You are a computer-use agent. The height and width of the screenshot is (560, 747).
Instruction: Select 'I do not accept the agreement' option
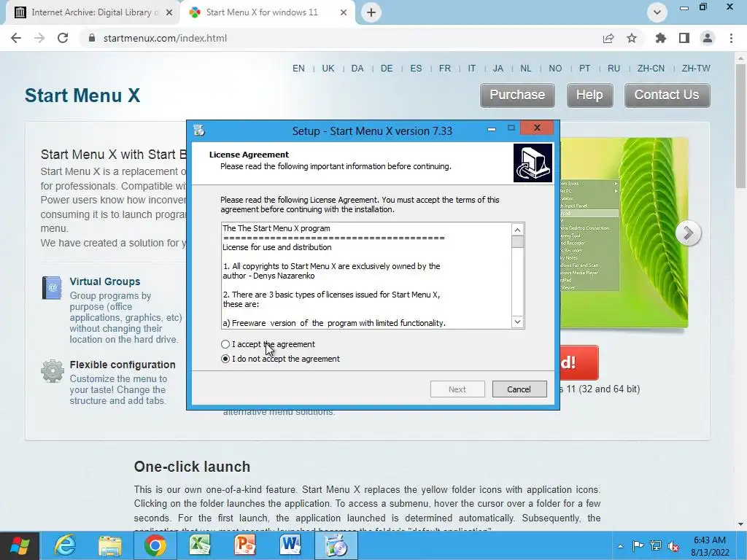[x=225, y=359]
